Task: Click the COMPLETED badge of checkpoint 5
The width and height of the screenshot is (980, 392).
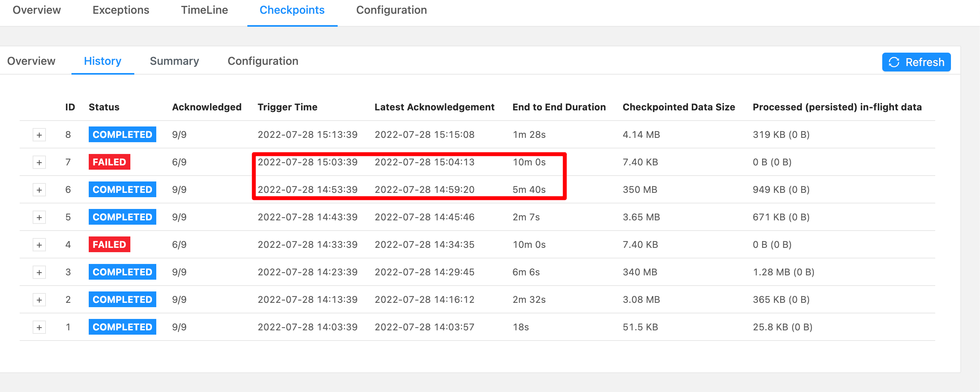Action: (x=122, y=217)
